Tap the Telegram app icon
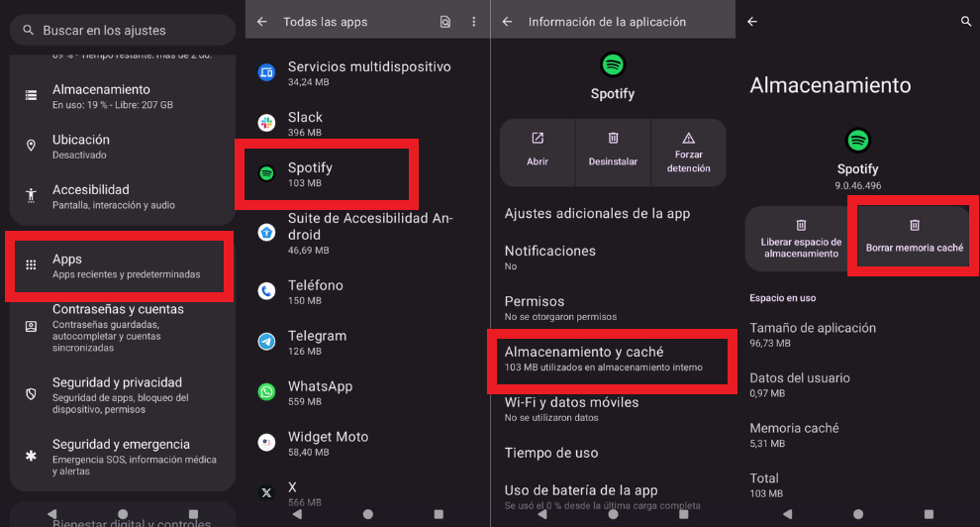This screenshot has height=527, width=980. click(267, 342)
